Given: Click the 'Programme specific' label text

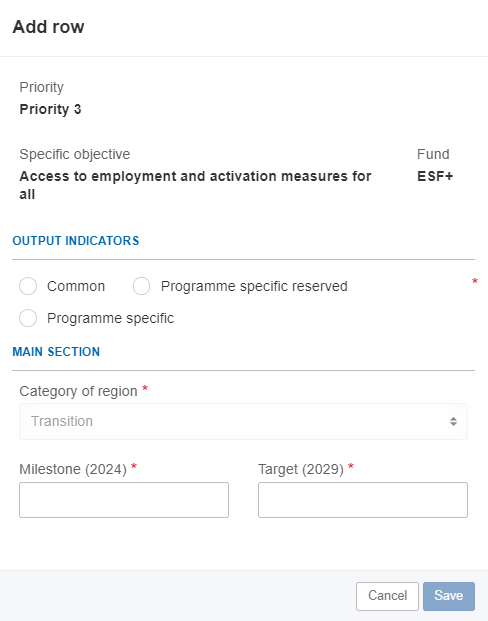Looking at the screenshot, I should pyautogui.click(x=111, y=318).
